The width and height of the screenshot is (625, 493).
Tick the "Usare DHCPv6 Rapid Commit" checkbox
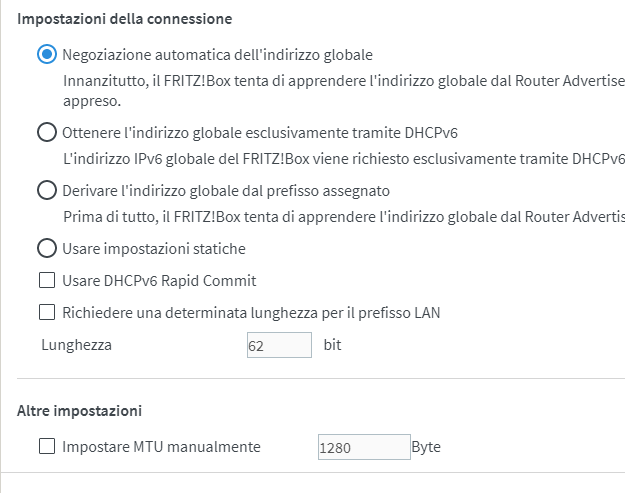click(47, 281)
